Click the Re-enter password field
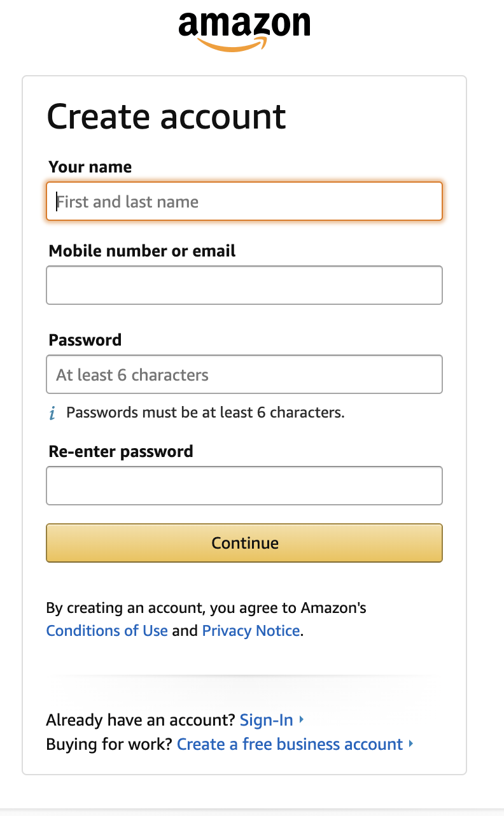The image size is (504, 816). coord(244,486)
